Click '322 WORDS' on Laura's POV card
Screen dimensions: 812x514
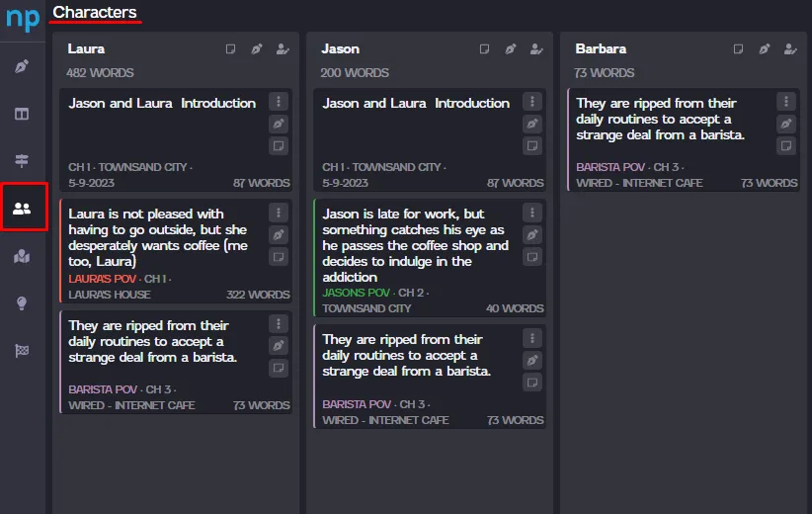(x=258, y=295)
